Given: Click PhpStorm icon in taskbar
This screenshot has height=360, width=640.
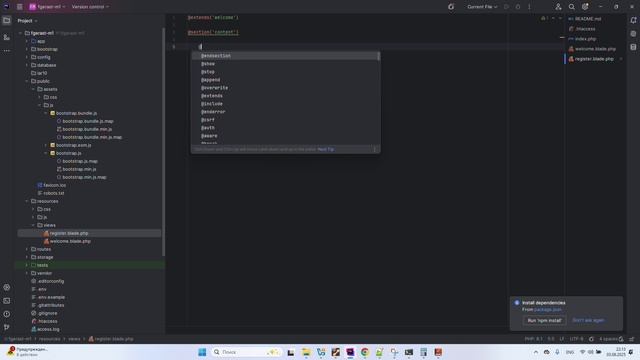Looking at the screenshot, I should click(350, 352).
